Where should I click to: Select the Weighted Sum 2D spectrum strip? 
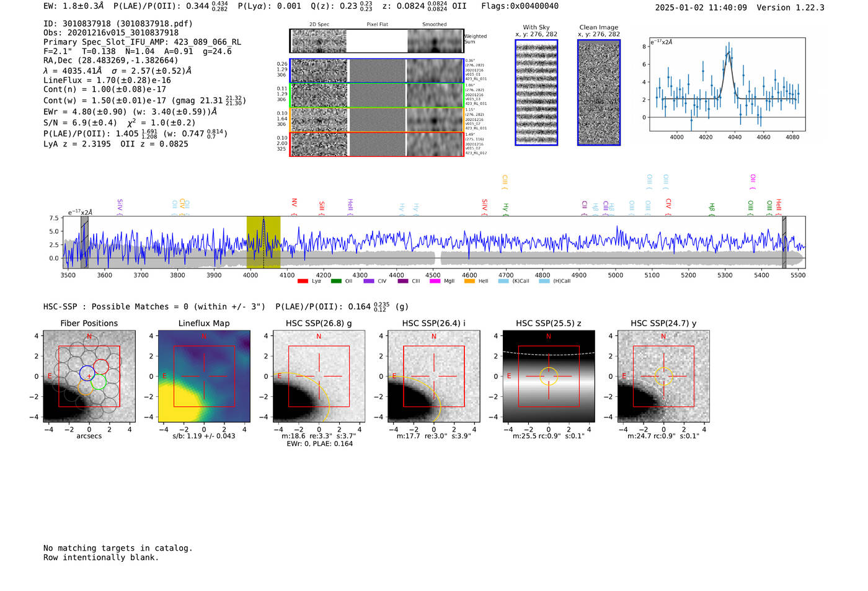pos(377,41)
